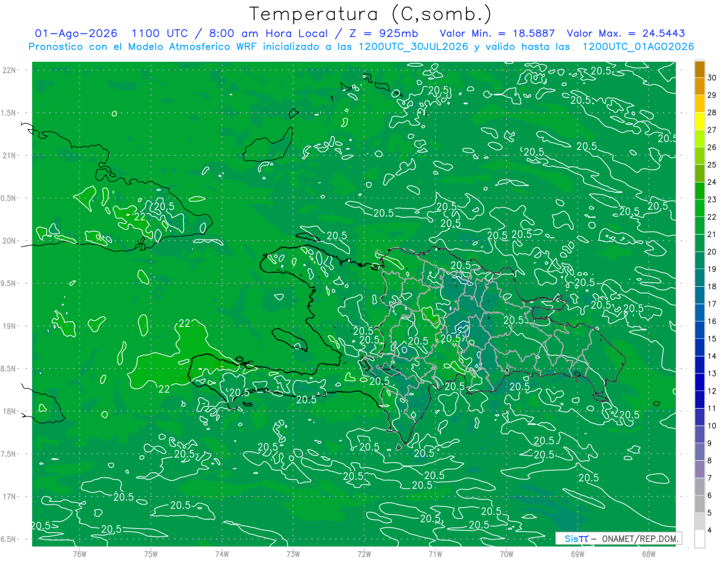Image resolution: width=728 pixels, height=562 pixels.
Task: Click the 'Temperatura (C,somb.)' map title
Action: [371, 14]
